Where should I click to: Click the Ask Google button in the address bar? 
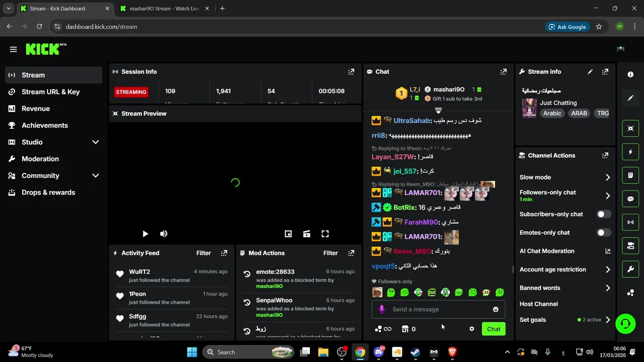[x=568, y=27]
